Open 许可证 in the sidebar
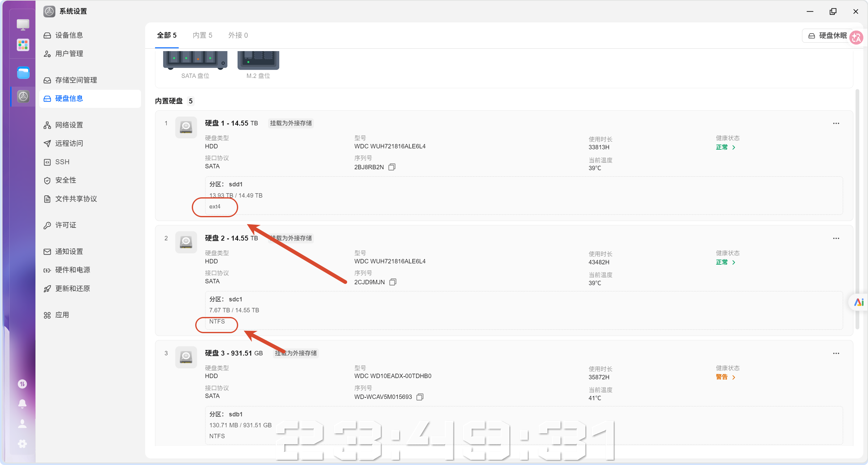 tap(90, 225)
